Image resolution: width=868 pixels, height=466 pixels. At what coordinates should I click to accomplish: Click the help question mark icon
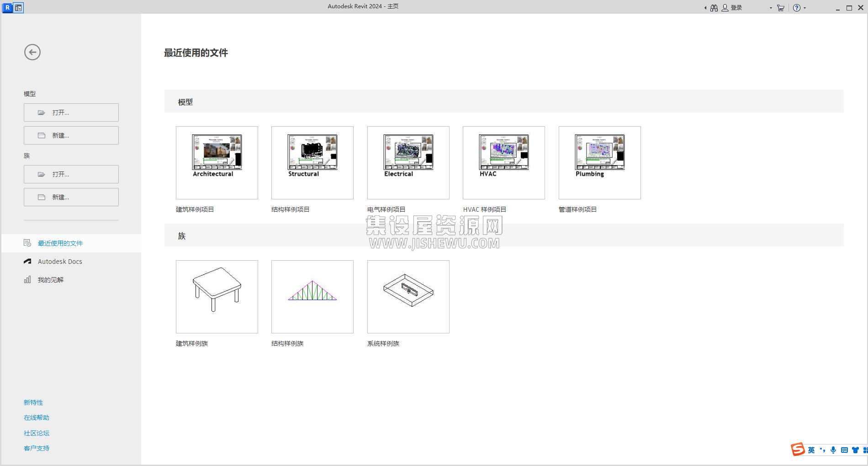click(797, 8)
